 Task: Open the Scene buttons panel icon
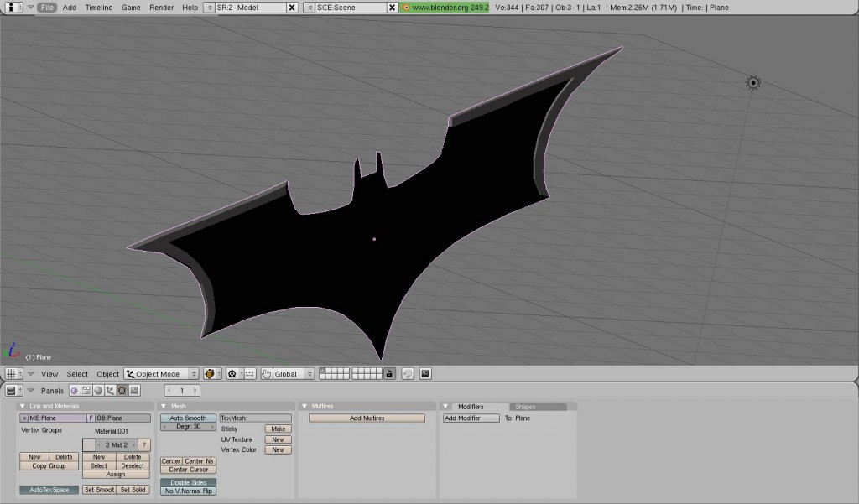click(133, 390)
